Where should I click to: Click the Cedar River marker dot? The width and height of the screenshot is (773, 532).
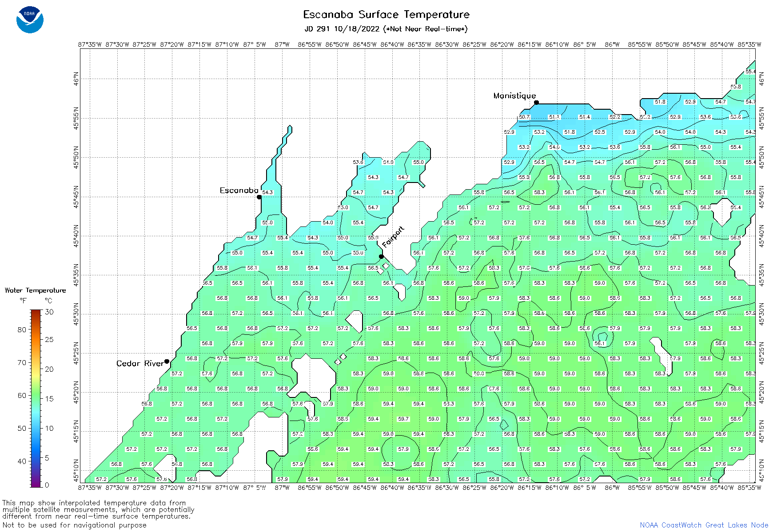[167, 361]
